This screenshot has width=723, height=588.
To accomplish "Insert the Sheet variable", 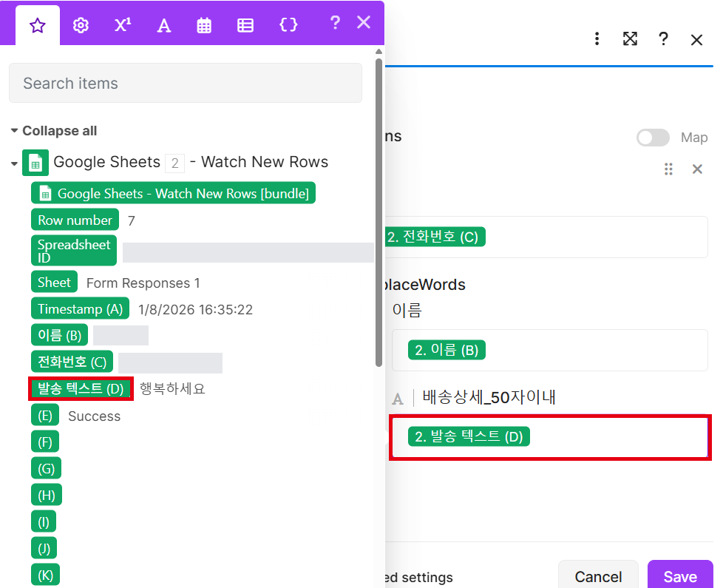I will coord(55,282).
